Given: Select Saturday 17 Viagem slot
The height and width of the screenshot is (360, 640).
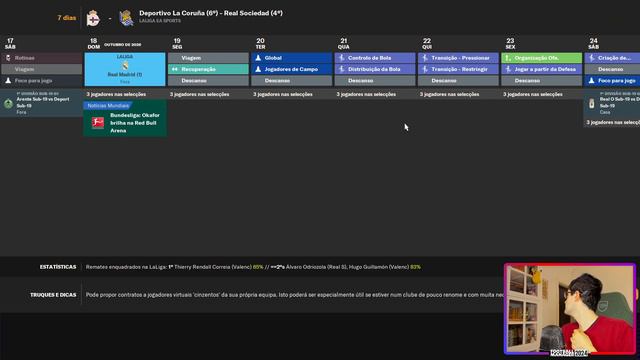Looking at the screenshot, I should [x=41, y=69].
